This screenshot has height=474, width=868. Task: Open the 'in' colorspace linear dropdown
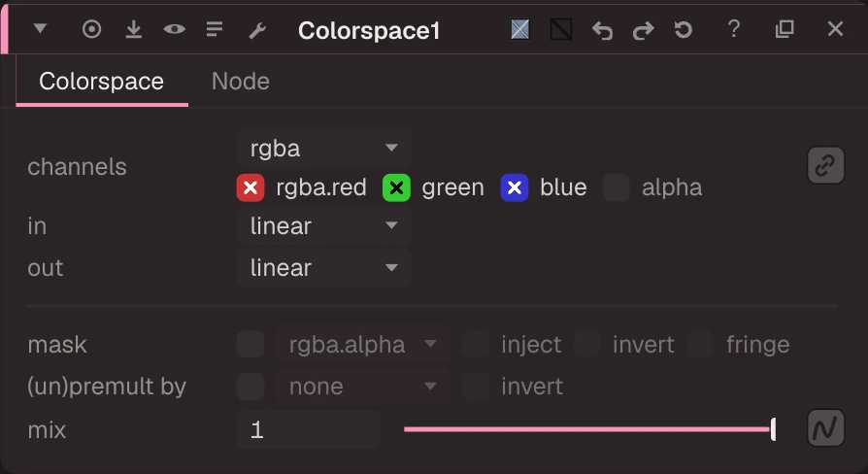coord(324,226)
